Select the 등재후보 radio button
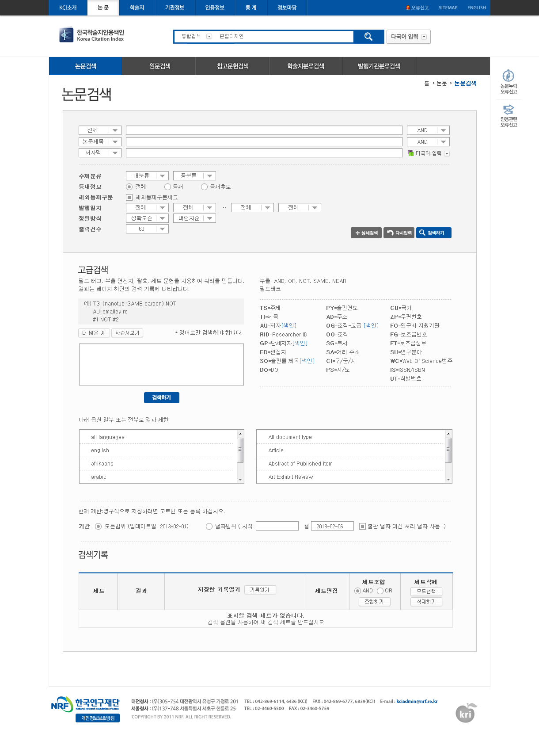This screenshot has height=756, width=539. tap(204, 187)
